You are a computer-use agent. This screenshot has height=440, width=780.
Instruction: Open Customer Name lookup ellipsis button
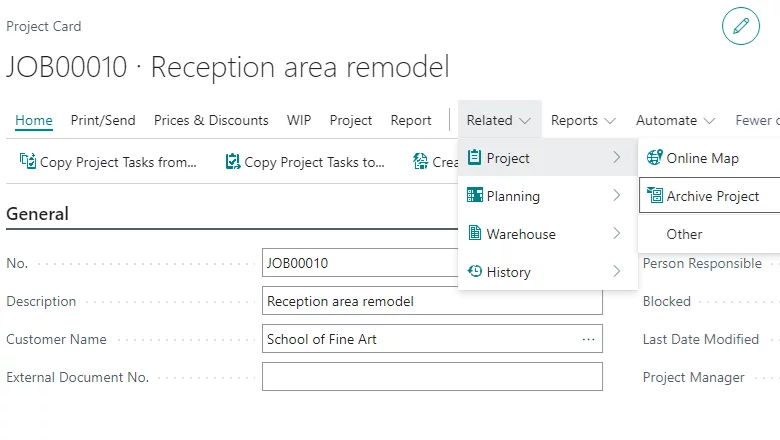[x=588, y=339]
